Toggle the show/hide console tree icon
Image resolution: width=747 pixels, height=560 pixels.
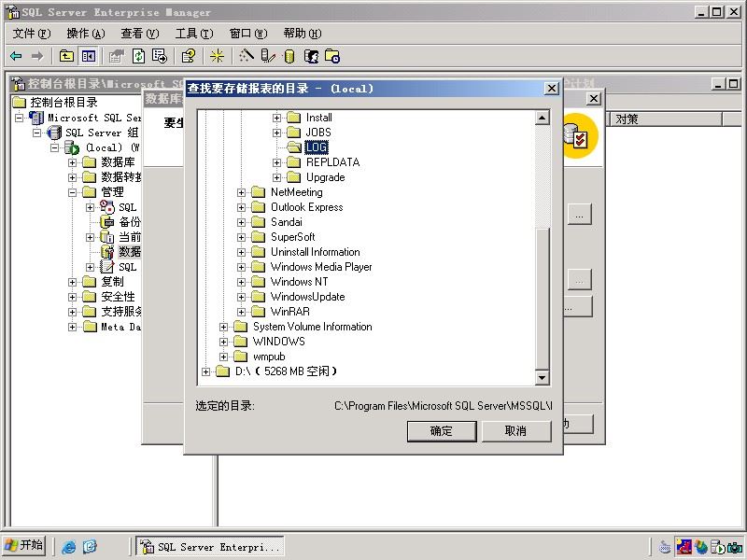89,56
